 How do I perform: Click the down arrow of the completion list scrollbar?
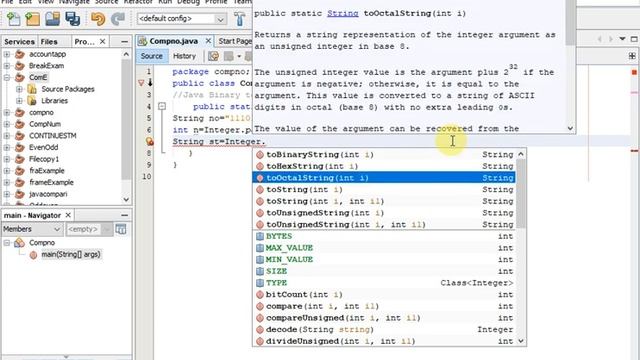point(521,341)
